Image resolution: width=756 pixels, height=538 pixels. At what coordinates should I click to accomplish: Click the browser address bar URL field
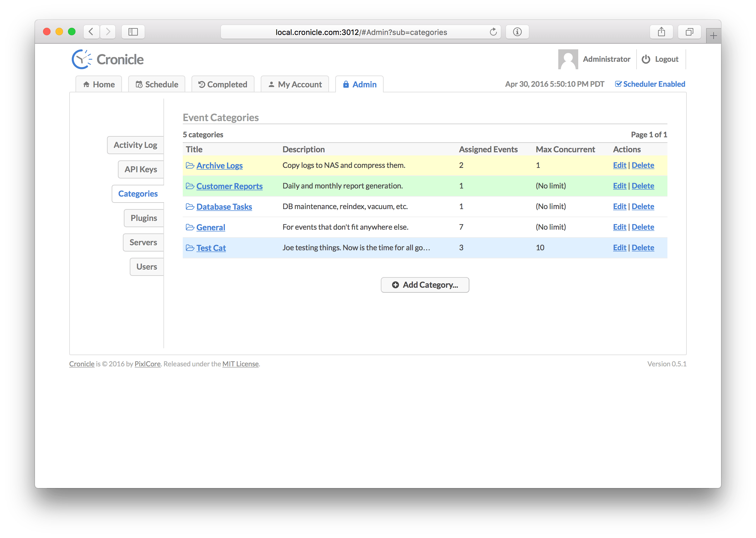pos(361,32)
